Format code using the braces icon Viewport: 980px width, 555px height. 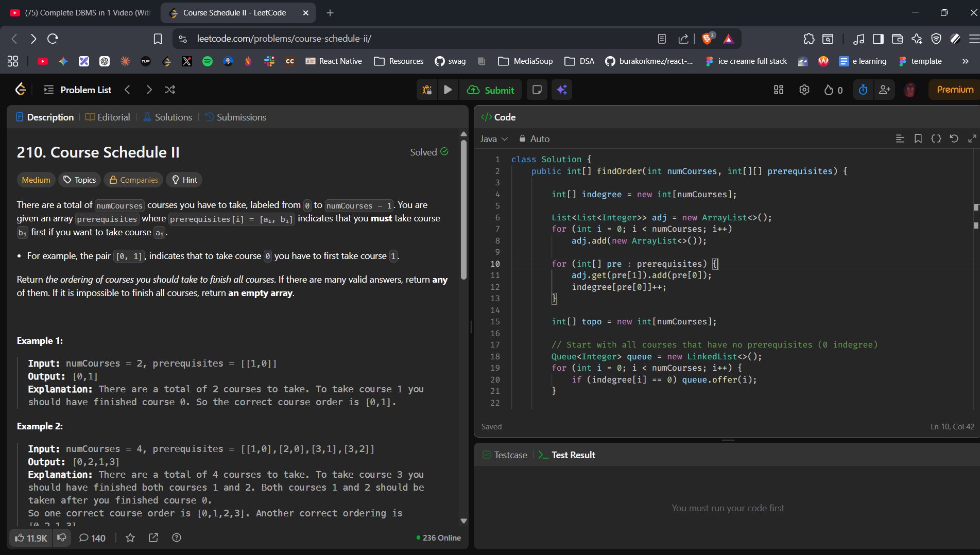(936, 138)
